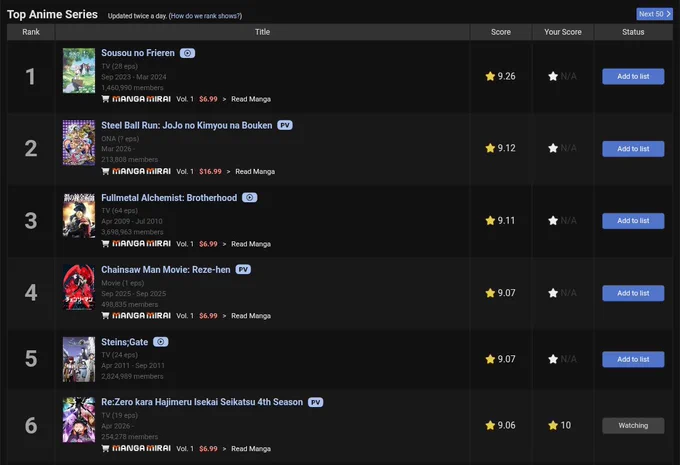Click the MangaMirai logo in Steel Ball Run row

point(141,171)
